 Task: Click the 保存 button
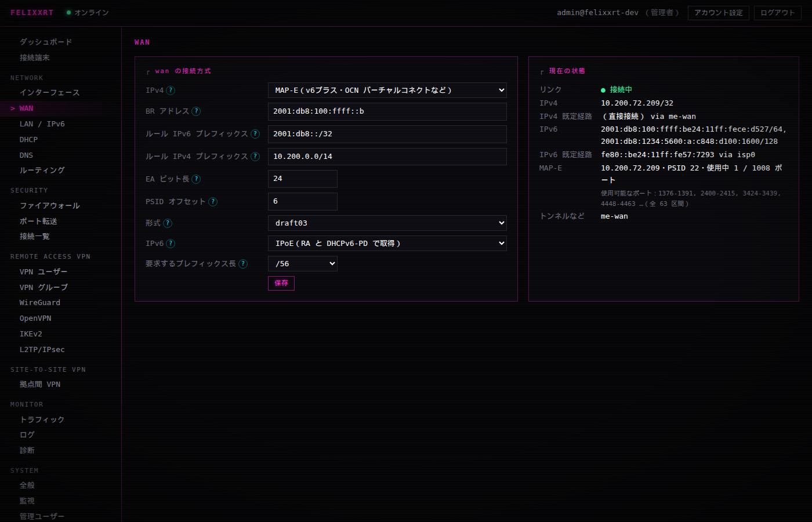281,283
